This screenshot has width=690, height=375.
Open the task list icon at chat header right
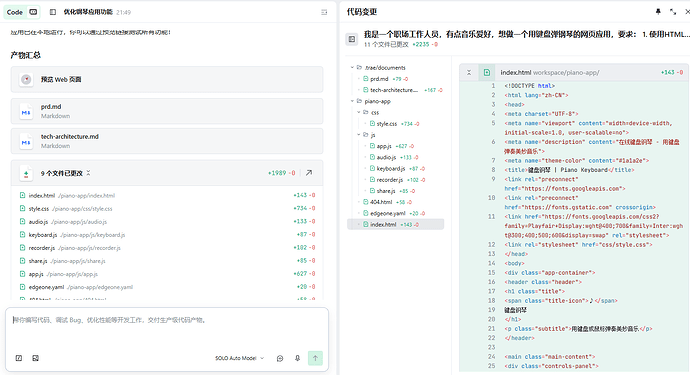324,12
